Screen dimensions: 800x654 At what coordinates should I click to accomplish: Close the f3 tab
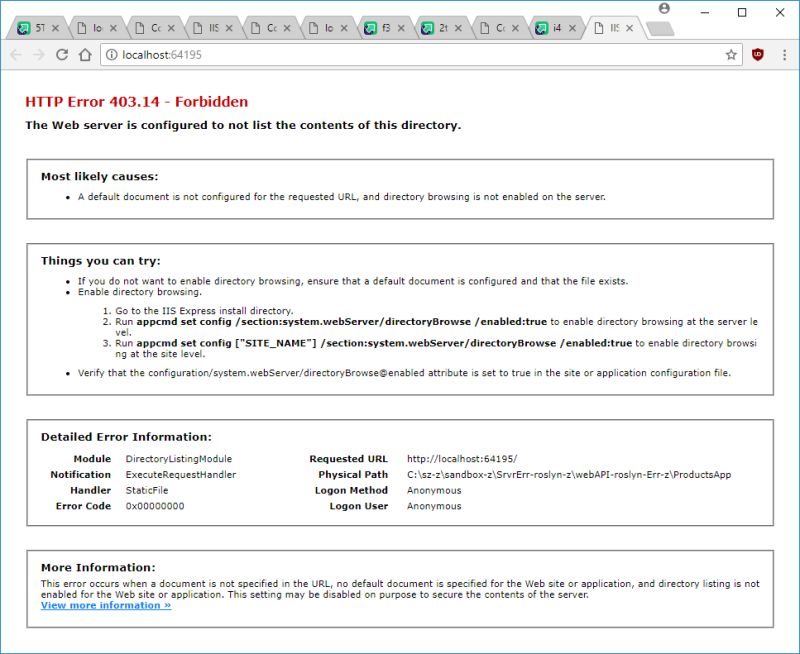[401, 26]
